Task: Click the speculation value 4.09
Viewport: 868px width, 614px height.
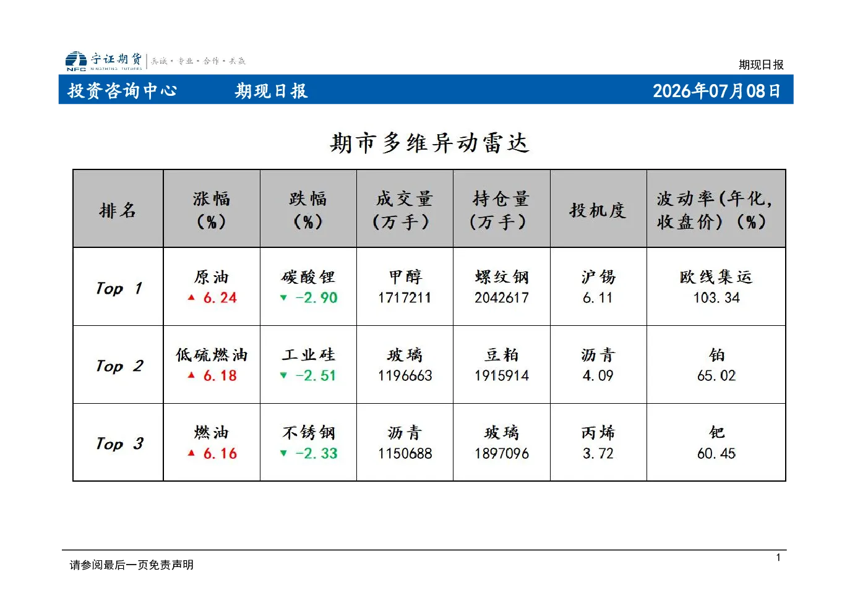Action: pos(598,375)
